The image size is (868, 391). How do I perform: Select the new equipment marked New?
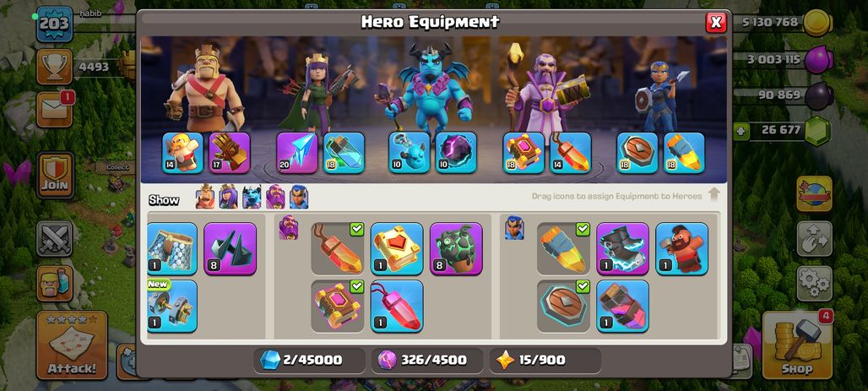click(x=172, y=306)
